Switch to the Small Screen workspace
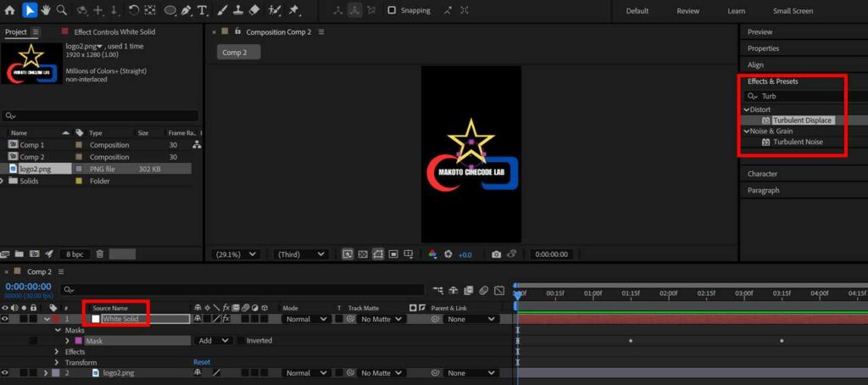The height and width of the screenshot is (385, 868). 793,11
